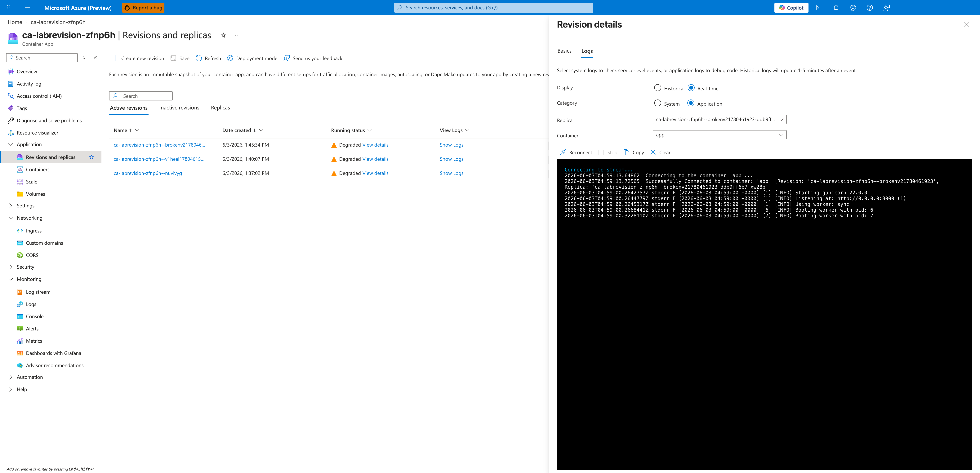Favorite this resource with the title star
980x473 pixels.
pyautogui.click(x=223, y=35)
